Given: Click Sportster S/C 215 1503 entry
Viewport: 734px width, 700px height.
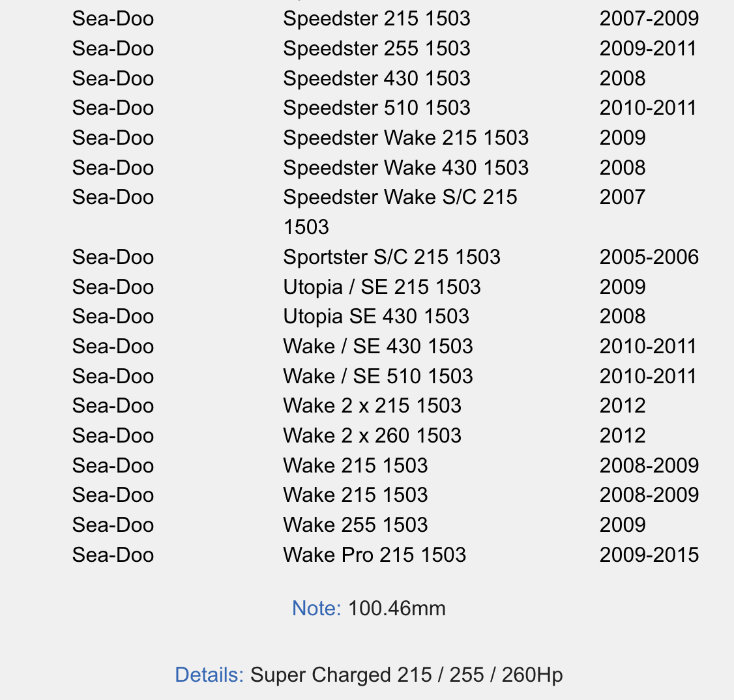Looking at the screenshot, I should 392,257.
